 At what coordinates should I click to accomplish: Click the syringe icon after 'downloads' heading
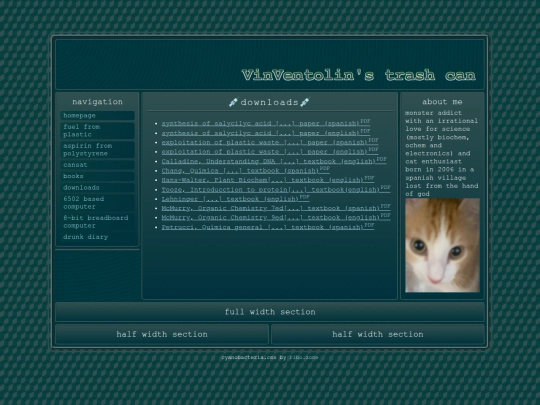[305, 102]
